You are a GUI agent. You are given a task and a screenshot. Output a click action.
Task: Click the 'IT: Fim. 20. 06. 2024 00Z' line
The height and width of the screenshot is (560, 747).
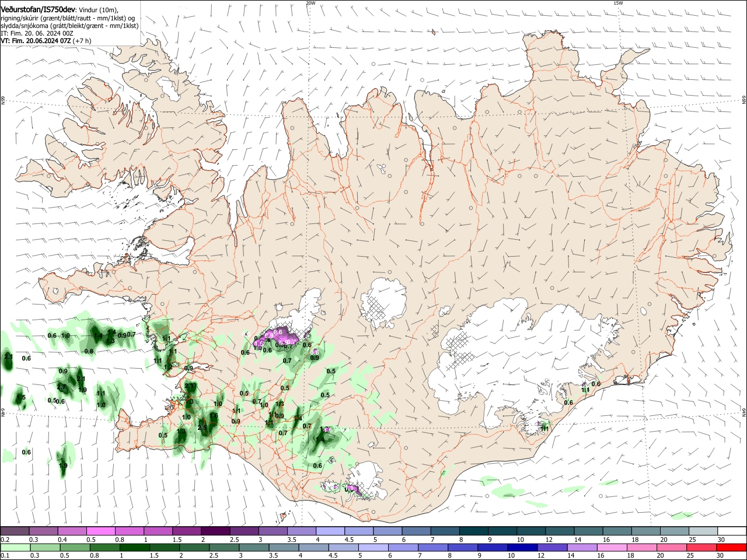point(37,33)
